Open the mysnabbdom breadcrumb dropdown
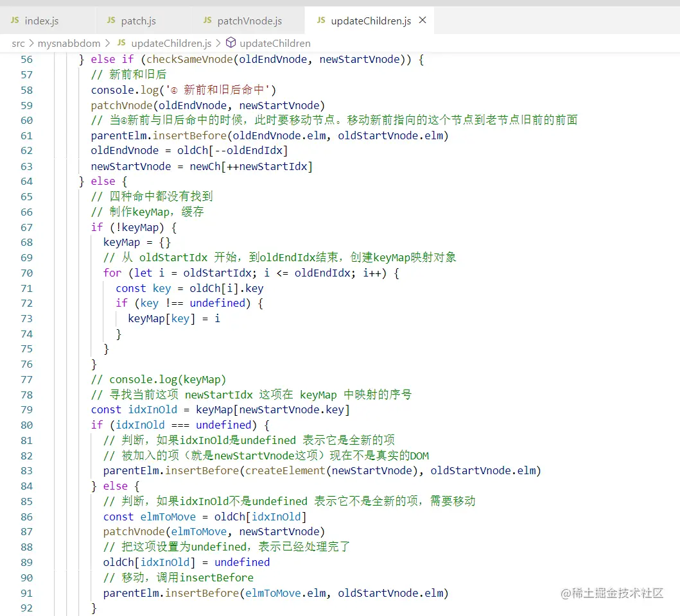The image size is (680, 616). point(69,43)
